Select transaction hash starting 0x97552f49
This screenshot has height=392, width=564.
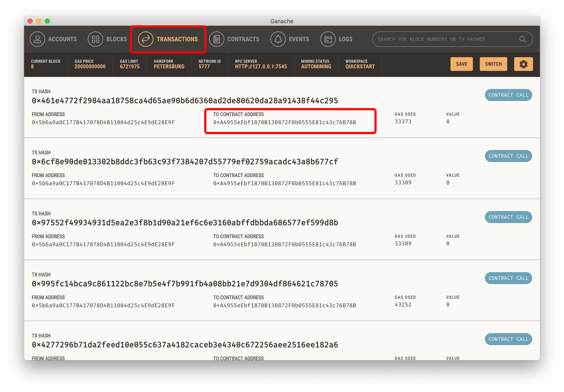point(185,223)
